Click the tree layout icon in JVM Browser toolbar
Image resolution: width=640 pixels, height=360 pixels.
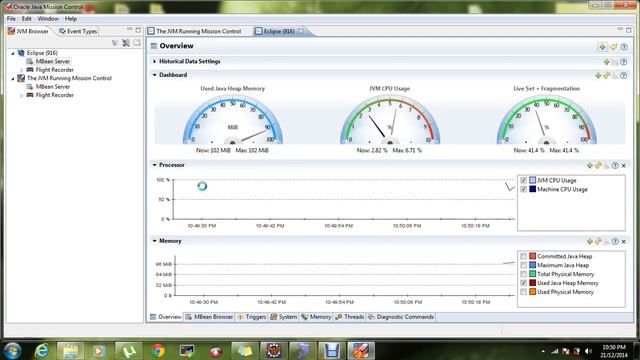click(115, 42)
